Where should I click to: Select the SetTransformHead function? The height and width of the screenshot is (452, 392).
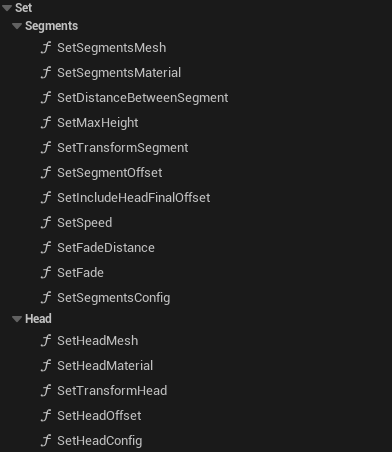112,391
